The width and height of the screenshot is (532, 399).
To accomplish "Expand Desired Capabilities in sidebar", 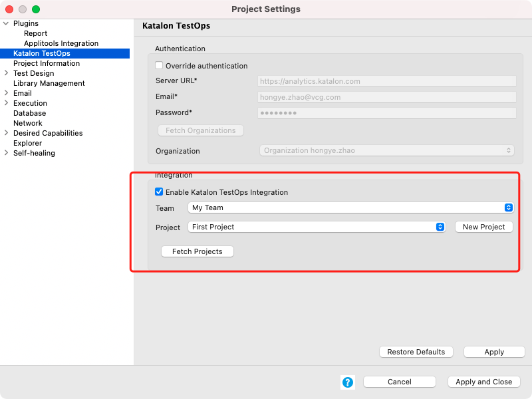I will pyautogui.click(x=6, y=132).
